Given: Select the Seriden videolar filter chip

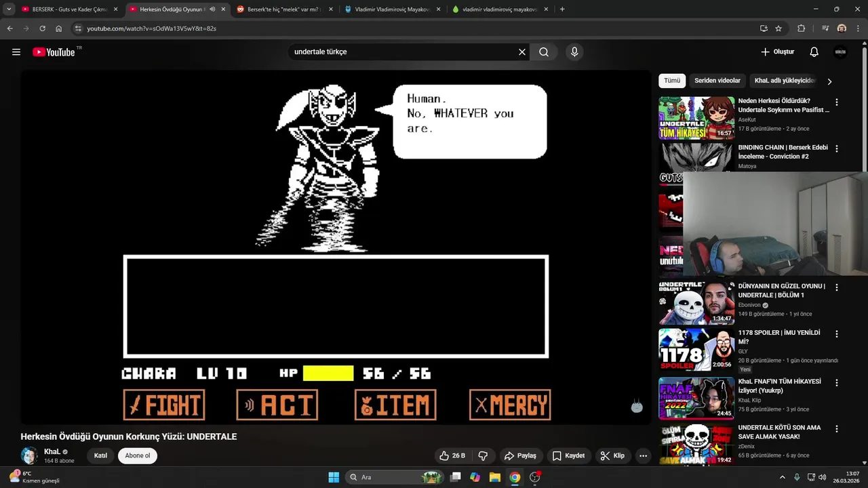Looking at the screenshot, I should tap(717, 81).
